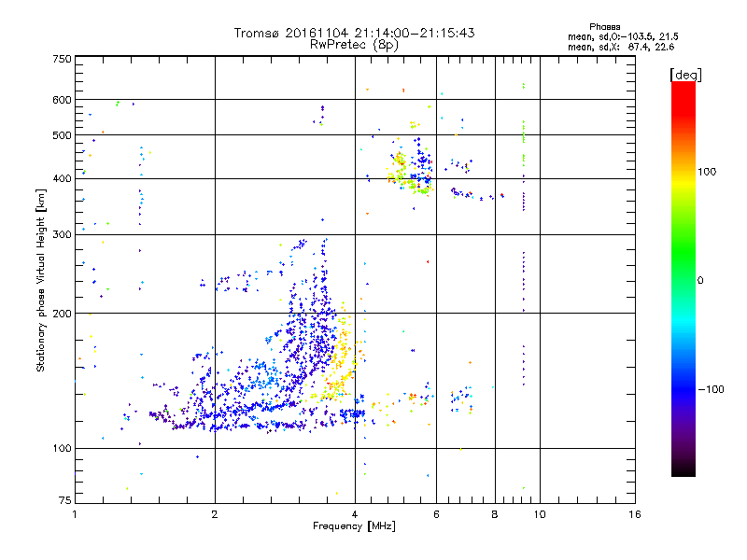The width and height of the screenshot is (747, 560).
Task: Click the colorbar tick label "-100"
Action: tap(711, 389)
